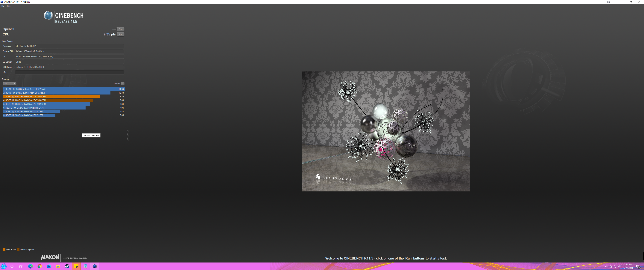This screenshot has width=644, height=270.
Task: Click the OS field value
Action: click(69, 57)
